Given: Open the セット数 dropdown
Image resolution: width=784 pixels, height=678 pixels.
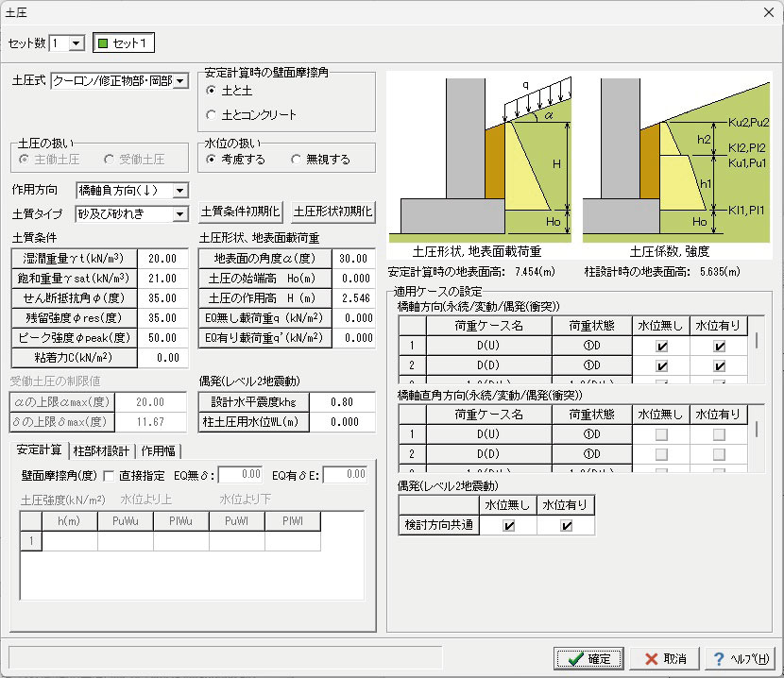Looking at the screenshot, I should point(77,43).
